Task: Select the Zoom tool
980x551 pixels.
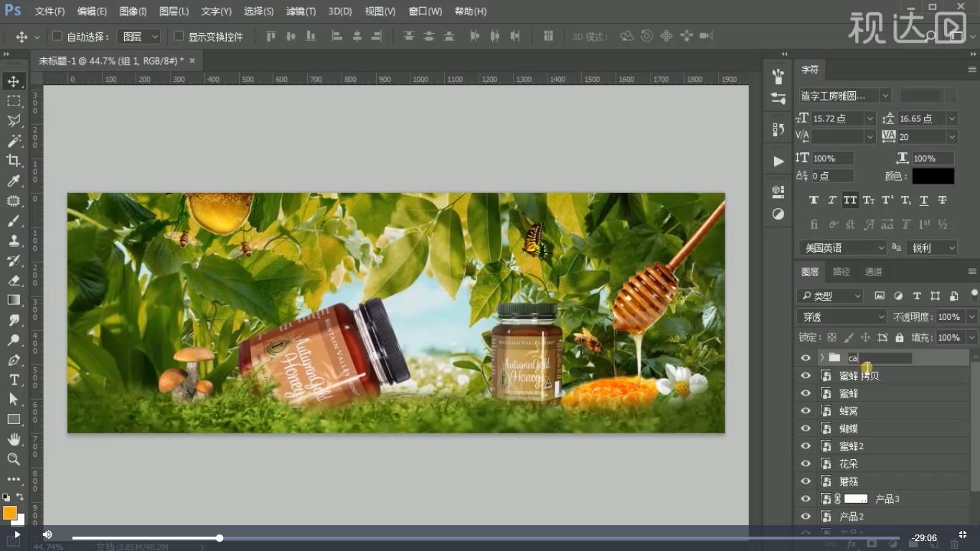Action: [14, 459]
